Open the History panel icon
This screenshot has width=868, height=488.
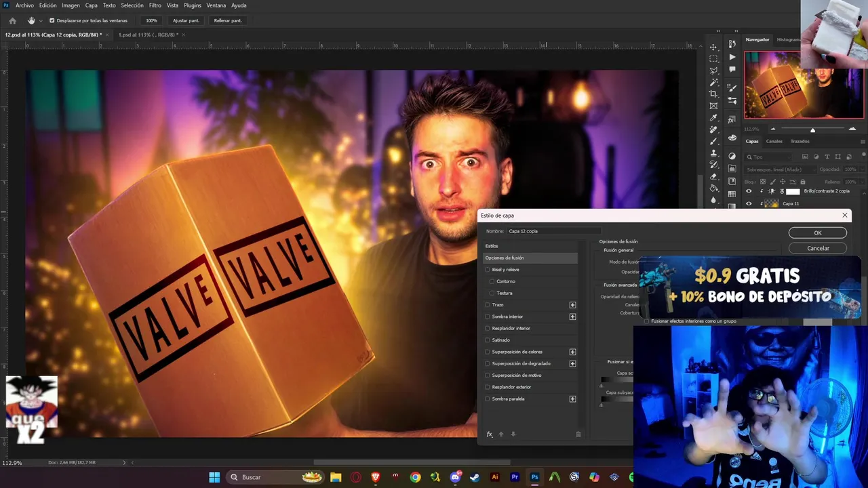(732, 44)
